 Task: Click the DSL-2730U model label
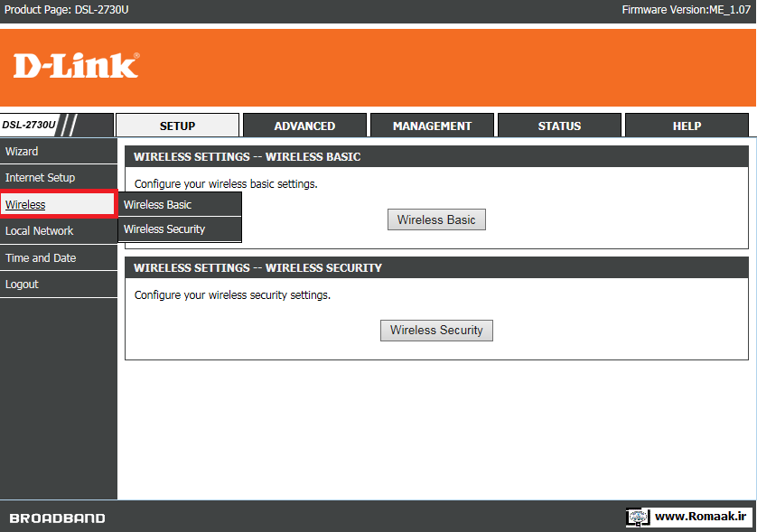(29, 125)
